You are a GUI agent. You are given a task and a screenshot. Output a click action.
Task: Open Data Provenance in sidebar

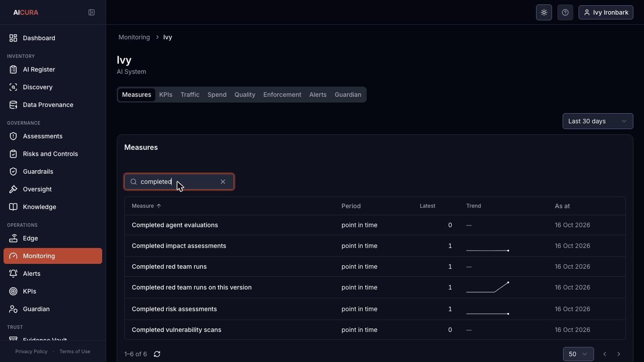tap(53, 105)
